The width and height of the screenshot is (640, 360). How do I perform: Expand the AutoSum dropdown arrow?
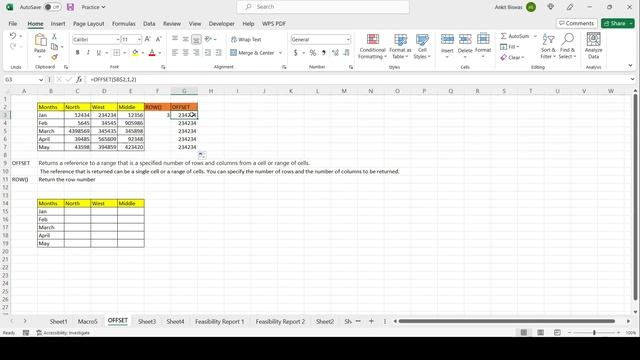[535, 36]
